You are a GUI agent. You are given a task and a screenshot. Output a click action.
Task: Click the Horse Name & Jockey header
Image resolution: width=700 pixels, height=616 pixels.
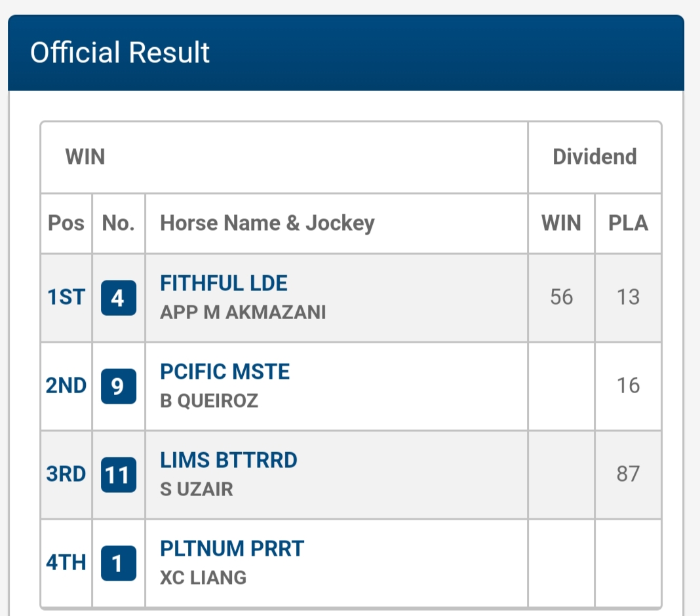point(267,223)
